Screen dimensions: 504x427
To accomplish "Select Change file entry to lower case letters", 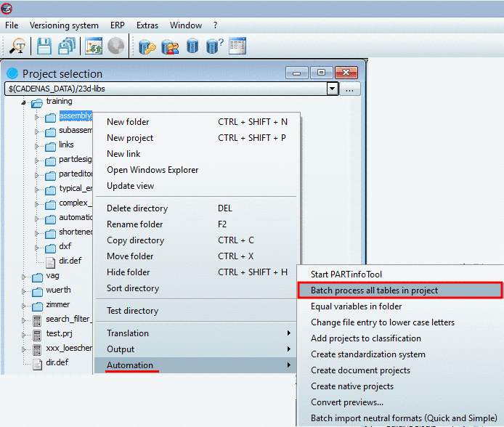I will pos(400,322).
